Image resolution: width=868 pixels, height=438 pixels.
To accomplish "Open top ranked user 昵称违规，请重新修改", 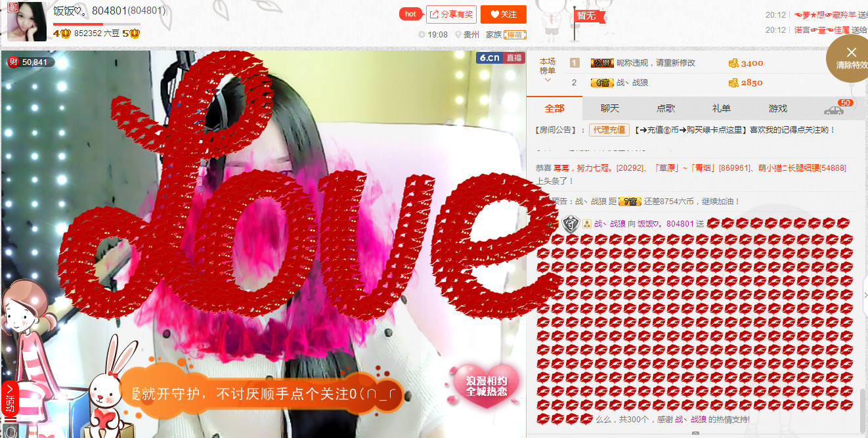I will tap(656, 63).
